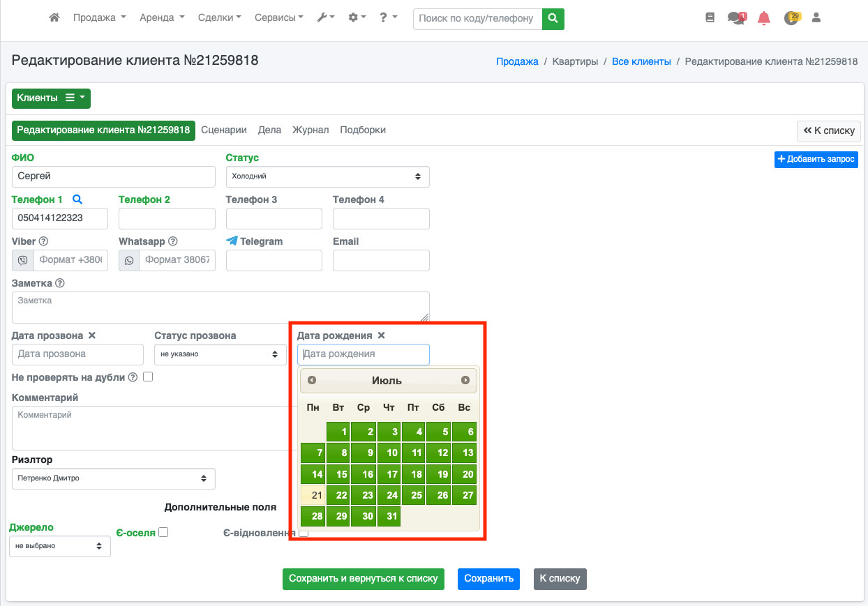Image resolution: width=868 pixels, height=606 pixels.
Task: Click the book icon in navbar
Action: 710,18
